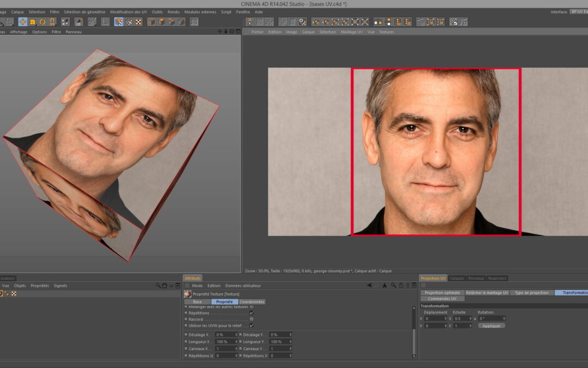Screen dimensions: 588x368
Task: Toggle the Répétitions checkbox
Action: point(252,313)
